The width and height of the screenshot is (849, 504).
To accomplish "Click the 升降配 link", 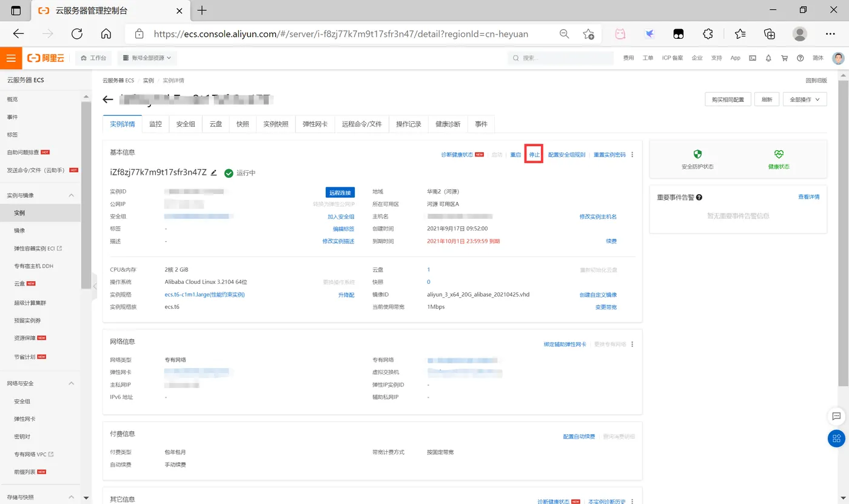I will (x=346, y=295).
